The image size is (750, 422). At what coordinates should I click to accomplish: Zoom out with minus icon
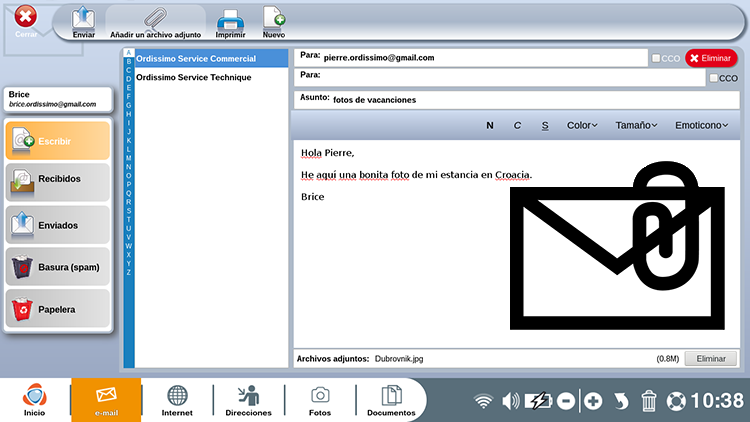566,401
